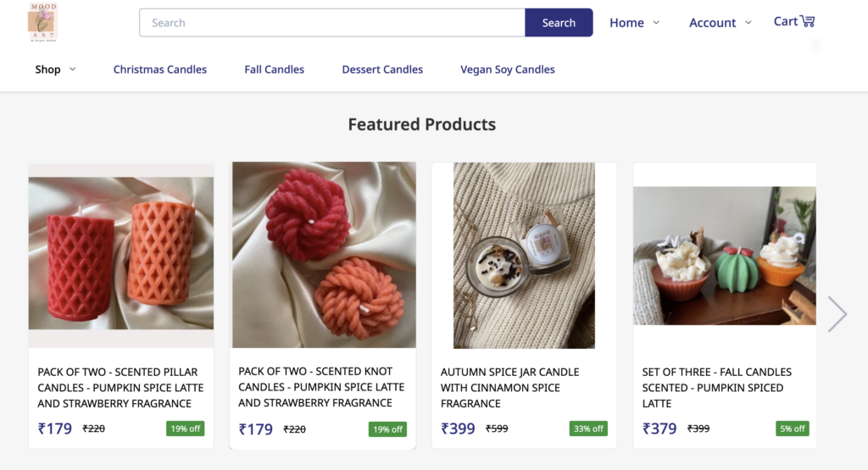The height and width of the screenshot is (470, 868).
Task: View set of three fall candles image
Action: click(725, 256)
